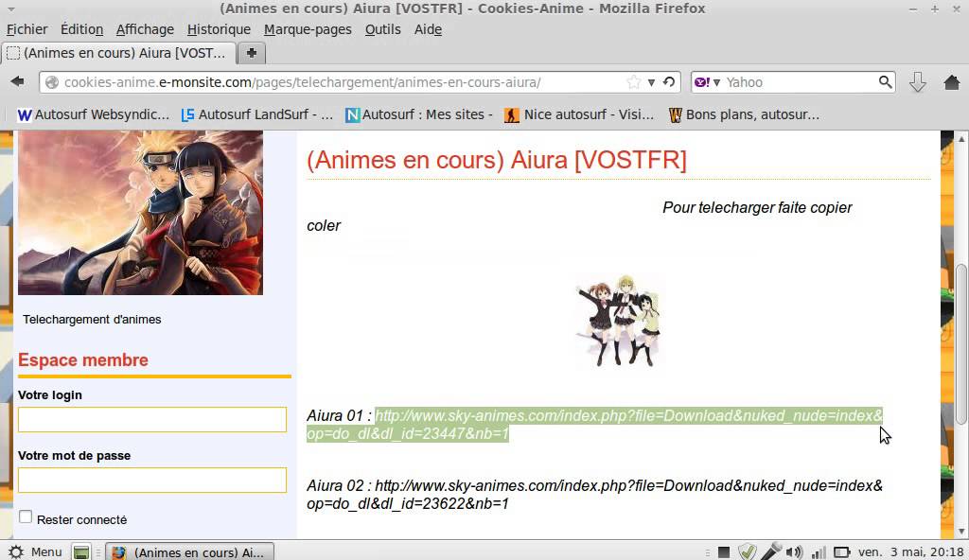The height and width of the screenshot is (560, 969).
Task: Open the Édition menu
Action: (x=81, y=29)
